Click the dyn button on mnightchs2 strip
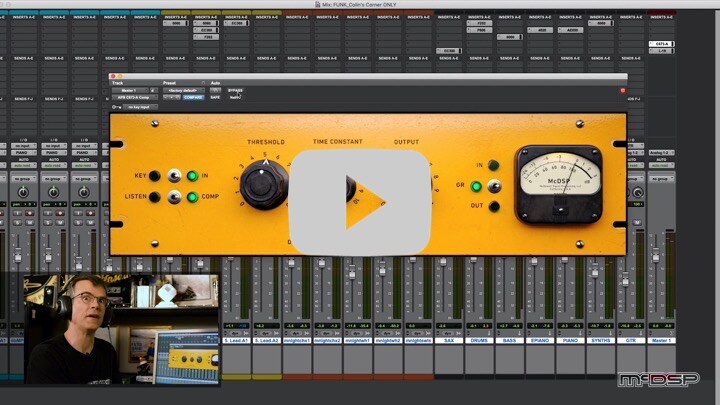 coord(326,333)
